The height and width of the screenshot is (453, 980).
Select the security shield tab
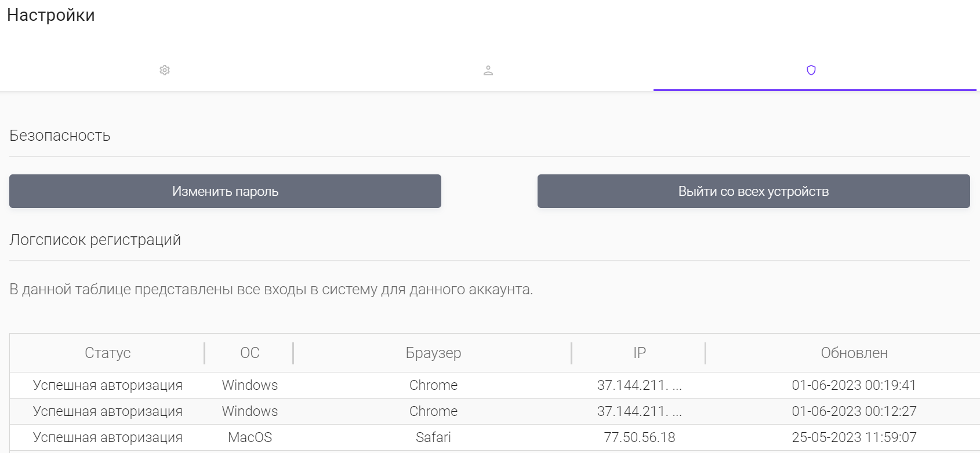tap(811, 70)
